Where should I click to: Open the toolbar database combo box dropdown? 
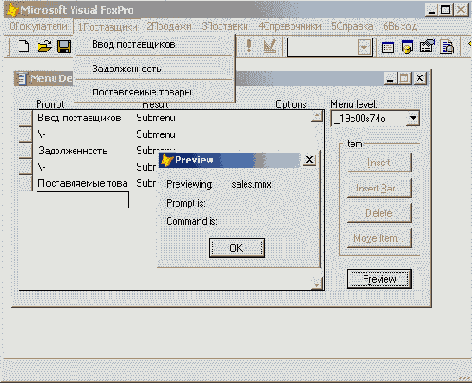point(364,47)
